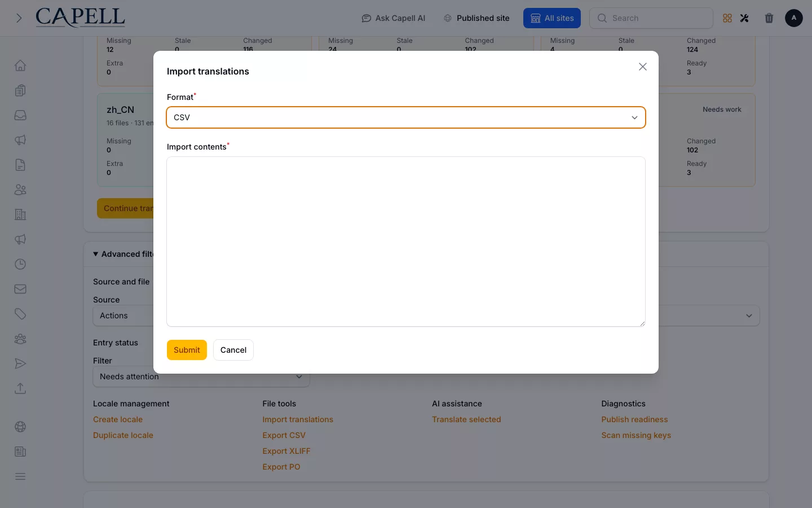This screenshot has height=508, width=812.
Task: Click the Translate selected link
Action: point(466,419)
